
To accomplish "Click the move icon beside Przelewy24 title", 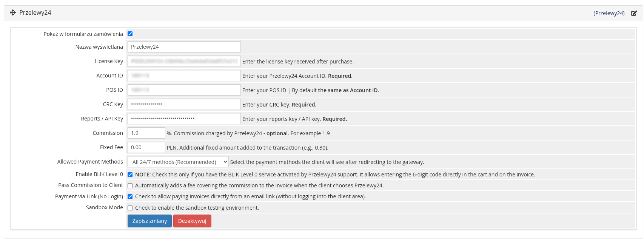I will 13,12.
